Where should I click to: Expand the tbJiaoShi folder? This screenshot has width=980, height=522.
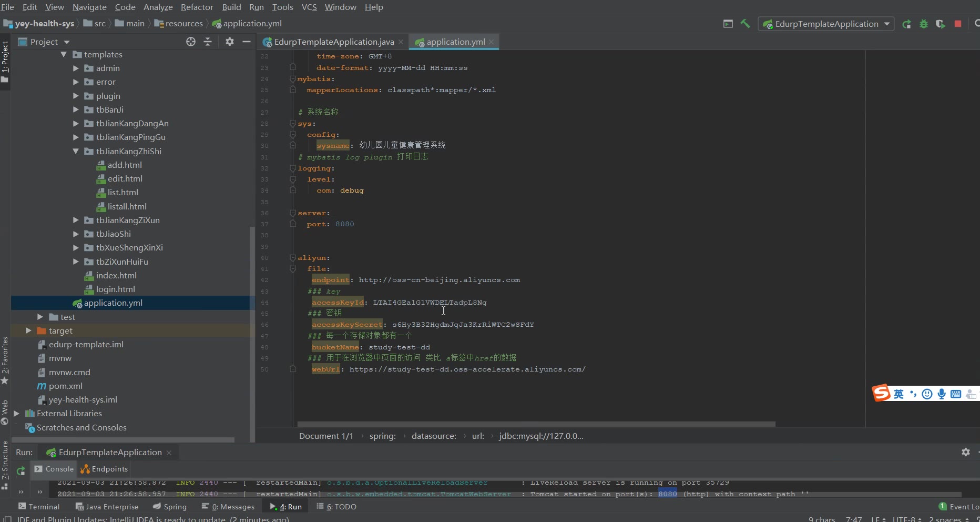tap(76, 234)
